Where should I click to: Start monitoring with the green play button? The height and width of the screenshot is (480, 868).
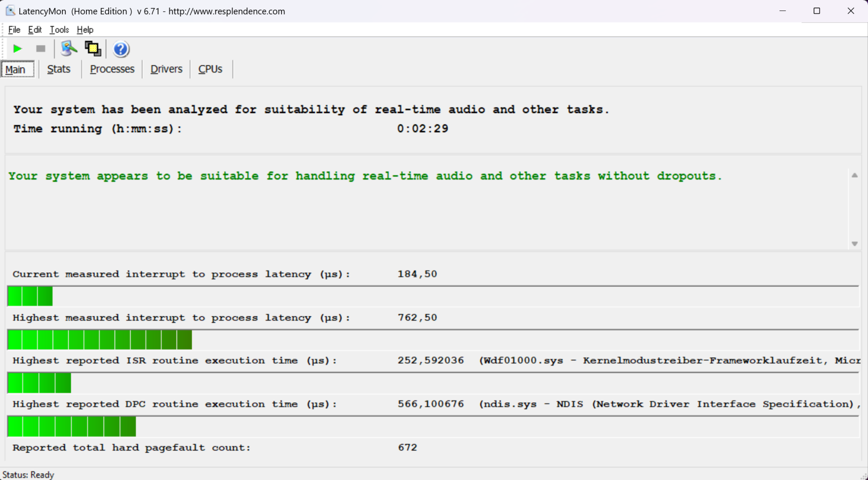[x=17, y=48]
